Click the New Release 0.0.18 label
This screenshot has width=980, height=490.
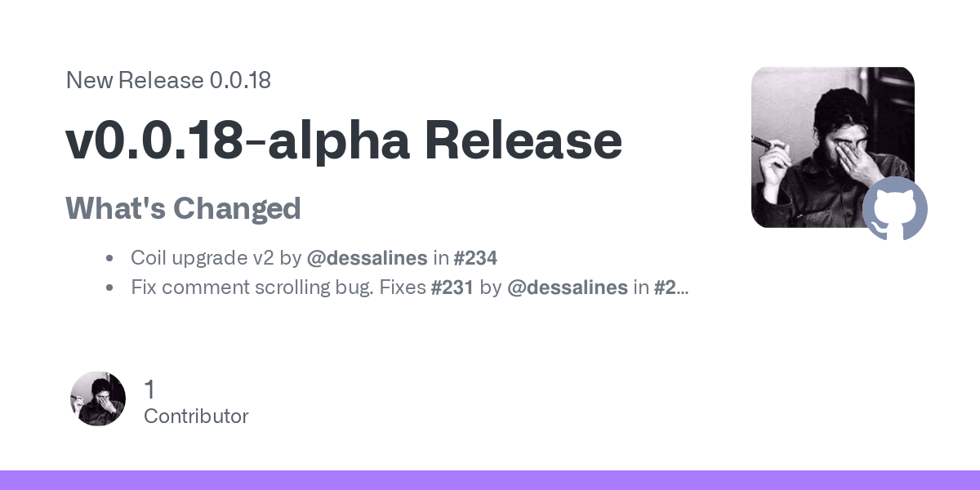(168, 81)
